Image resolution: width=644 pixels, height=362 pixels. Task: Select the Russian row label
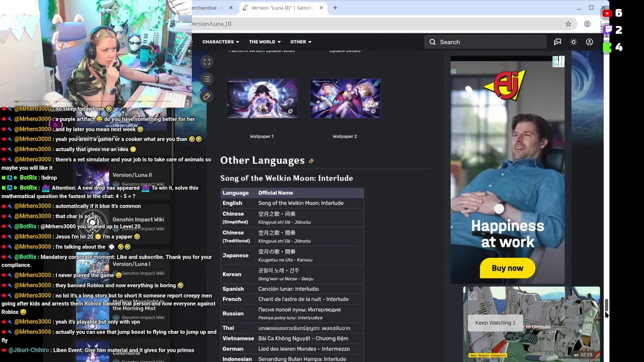coord(233,314)
